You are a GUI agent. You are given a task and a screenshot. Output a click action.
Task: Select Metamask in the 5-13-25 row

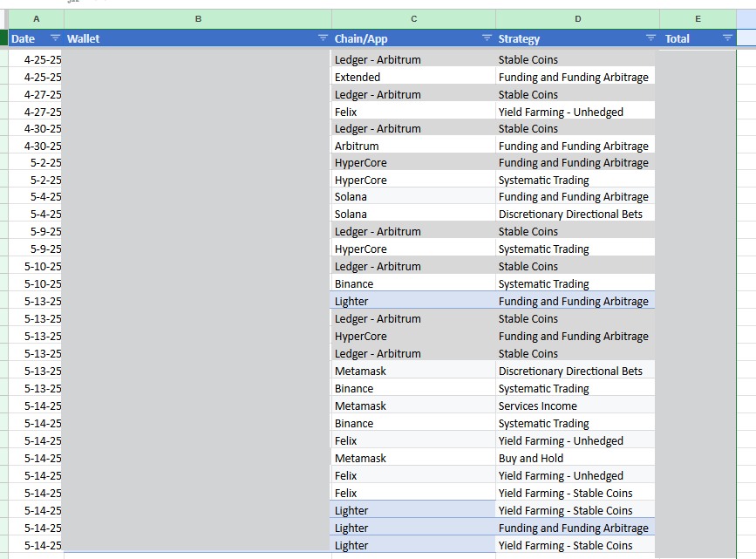[413, 372]
